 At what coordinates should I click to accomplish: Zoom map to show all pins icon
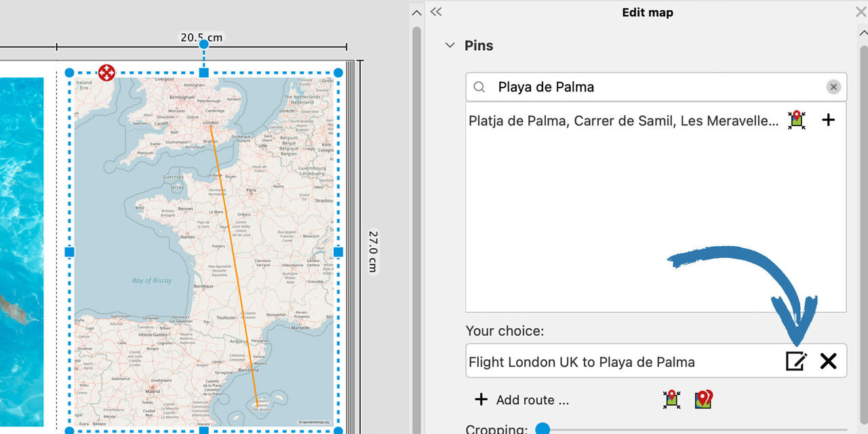click(x=704, y=399)
